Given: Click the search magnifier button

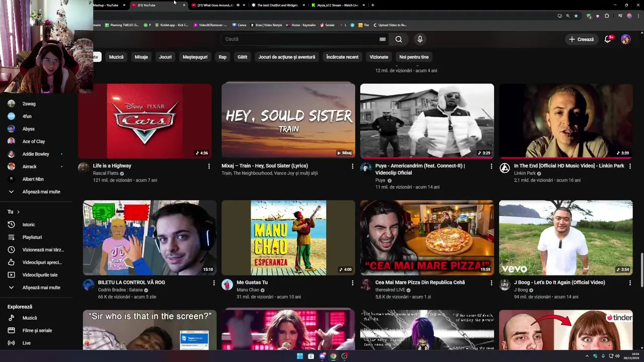Looking at the screenshot, I should [398, 39].
